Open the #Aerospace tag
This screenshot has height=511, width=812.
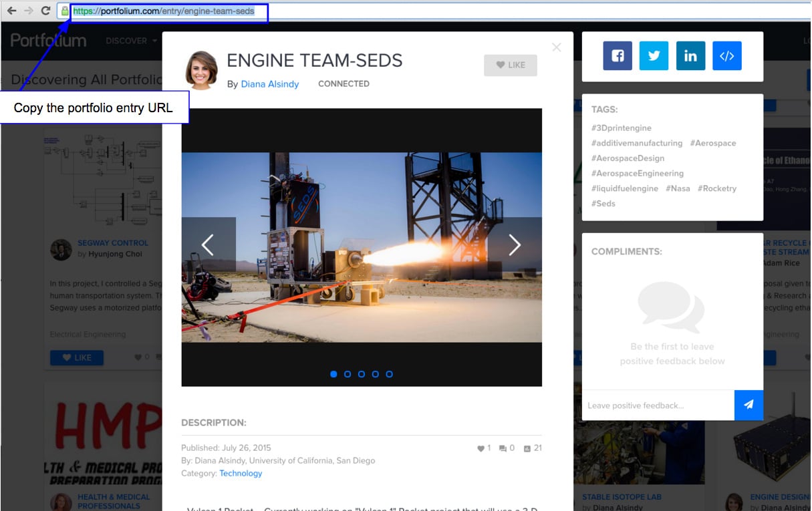pos(713,143)
